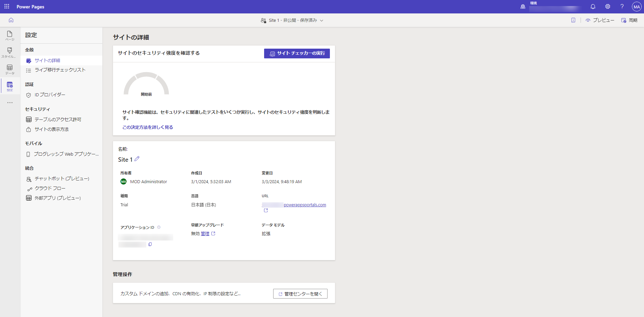Click the 同期 sync button
Screen dimensions: 644x317
click(629, 20)
